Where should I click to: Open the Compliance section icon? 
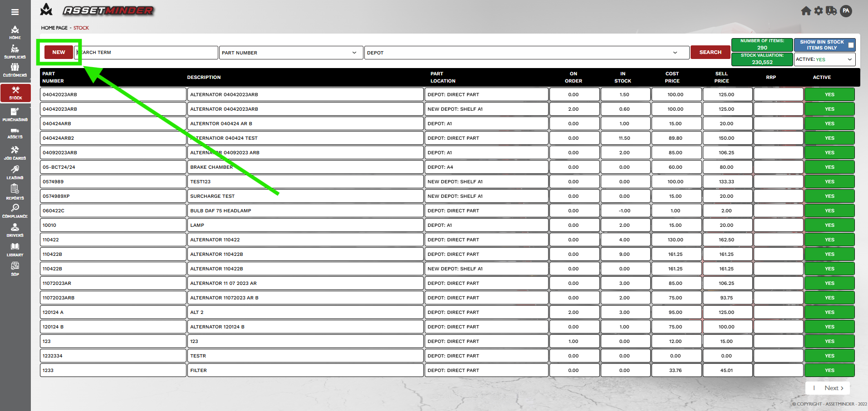(15, 210)
